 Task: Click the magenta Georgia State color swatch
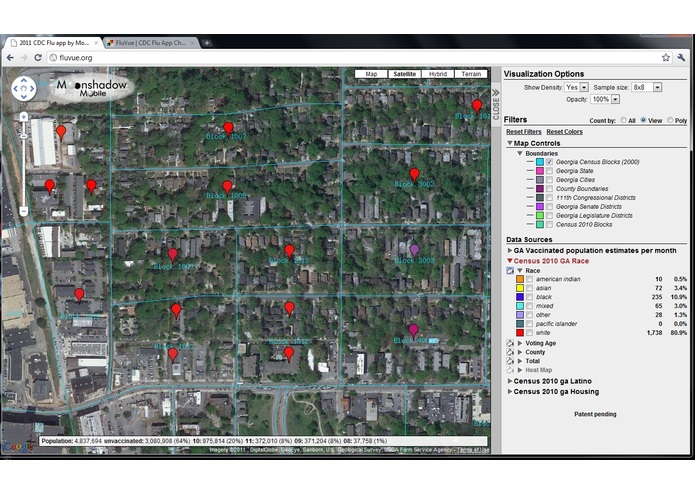coord(539,171)
